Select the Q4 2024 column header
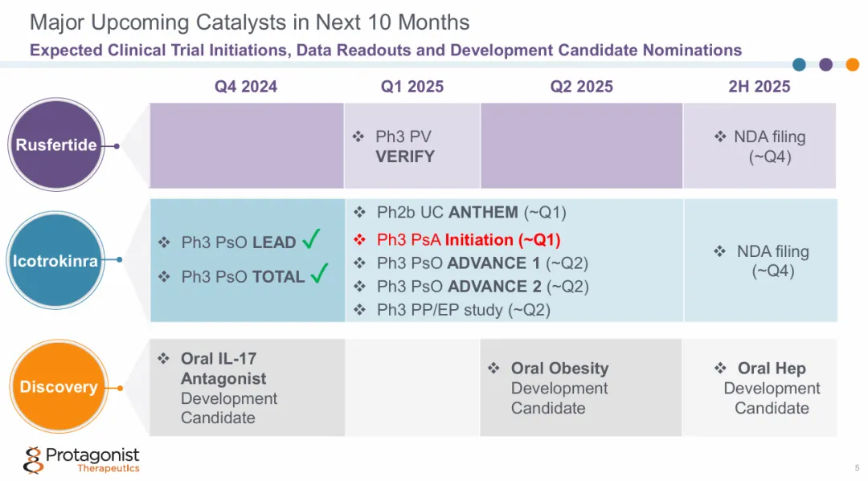This screenshot has height=481, width=868. [246, 87]
